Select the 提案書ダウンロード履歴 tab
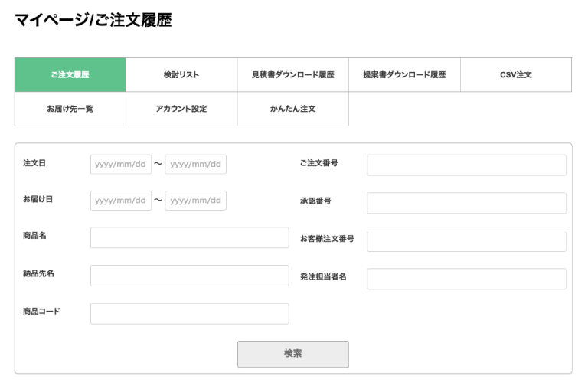Screen dimensions: 588x386 pyautogui.click(x=404, y=75)
